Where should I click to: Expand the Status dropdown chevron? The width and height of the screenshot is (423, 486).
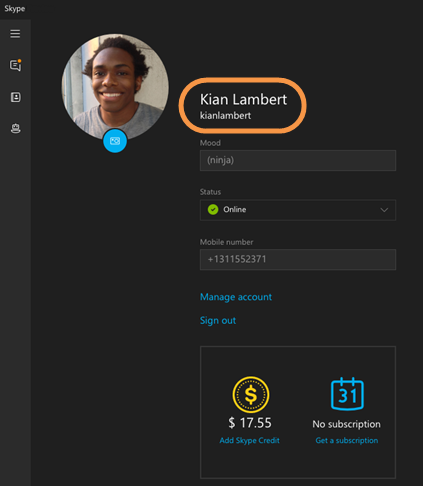[384, 210]
